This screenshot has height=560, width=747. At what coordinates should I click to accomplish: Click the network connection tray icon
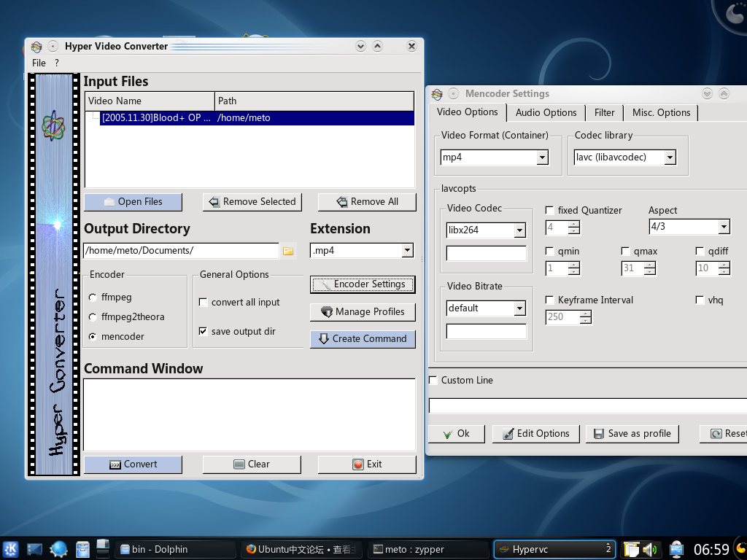click(x=676, y=550)
